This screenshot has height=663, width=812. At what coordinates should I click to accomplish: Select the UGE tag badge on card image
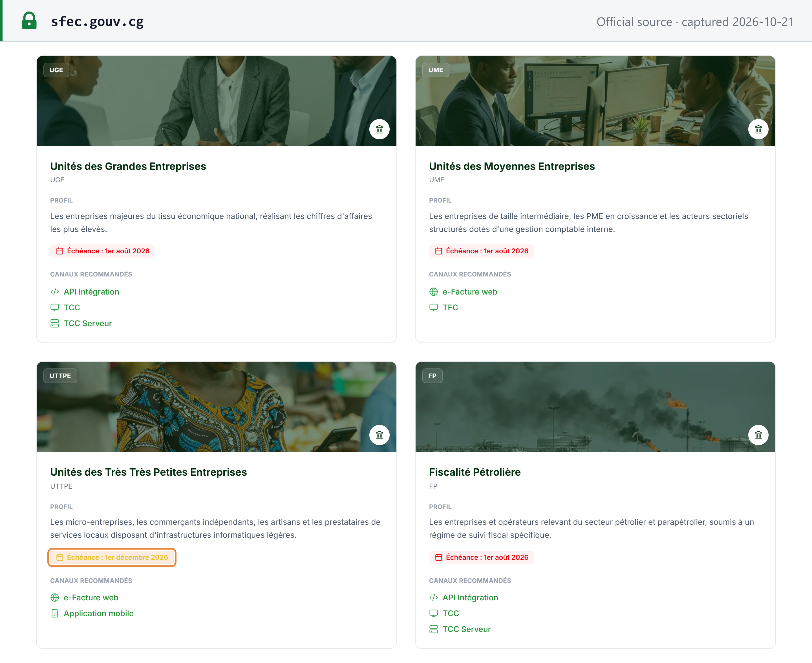(56, 70)
